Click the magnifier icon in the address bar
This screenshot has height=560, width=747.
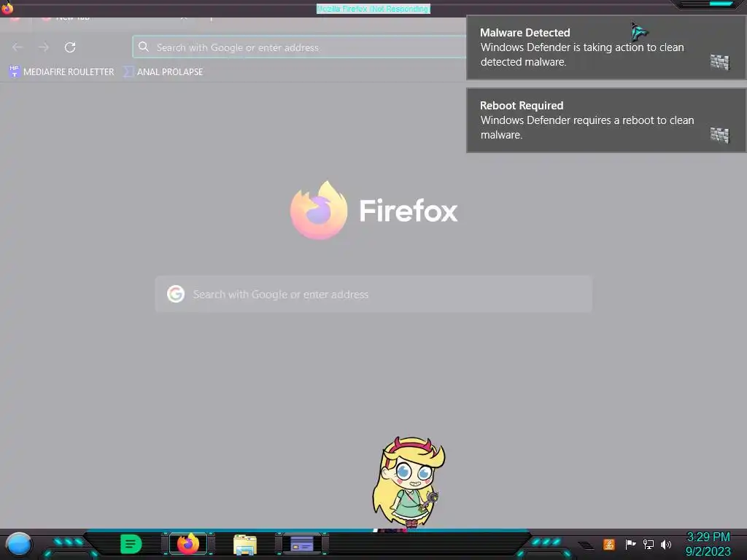[x=144, y=47]
